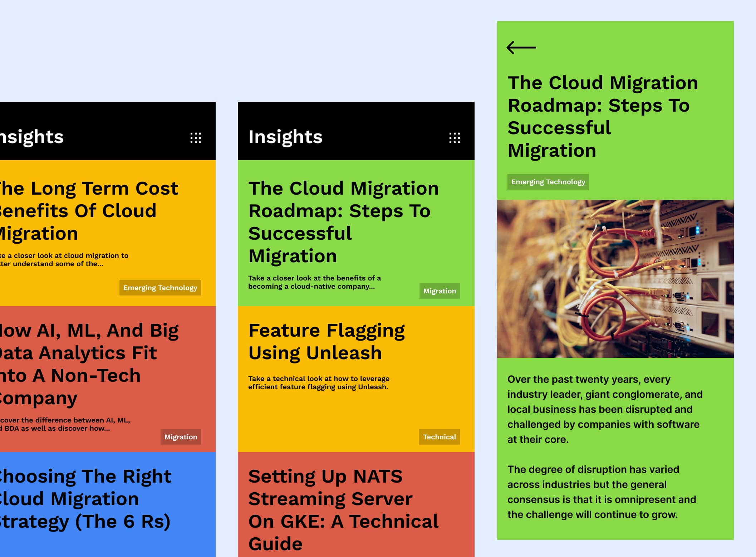The height and width of the screenshot is (557, 756).
Task: Click Emerging Technology tag on article detail page
Action: 548,182
